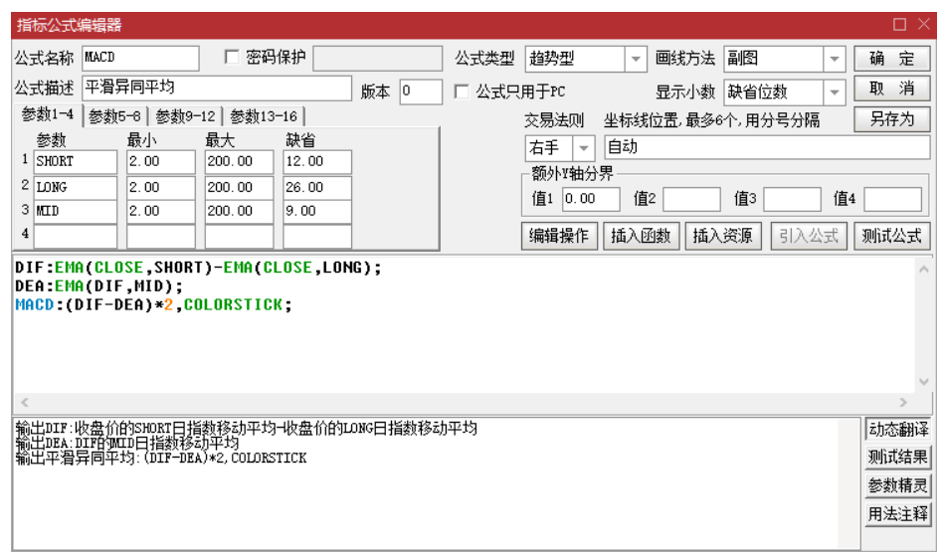
Task: Close the 指标公式编辑器 window
Action: (924, 24)
